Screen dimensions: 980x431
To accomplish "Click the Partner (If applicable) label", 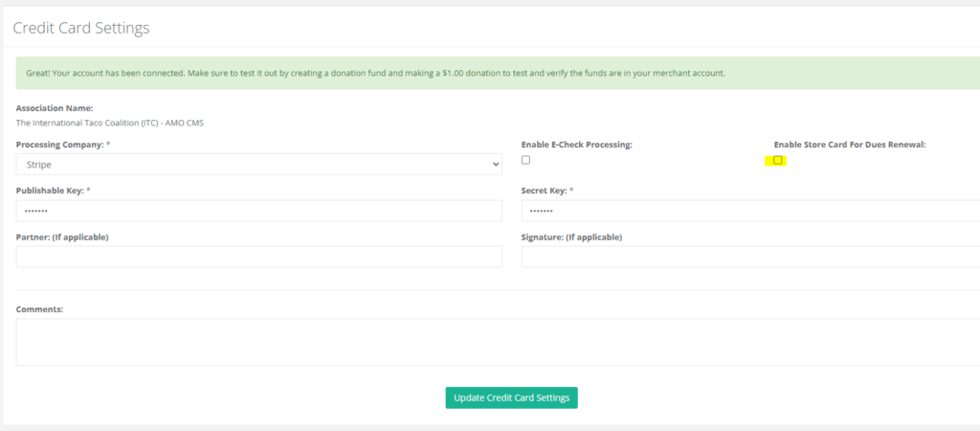I will (x=62, y=237).
